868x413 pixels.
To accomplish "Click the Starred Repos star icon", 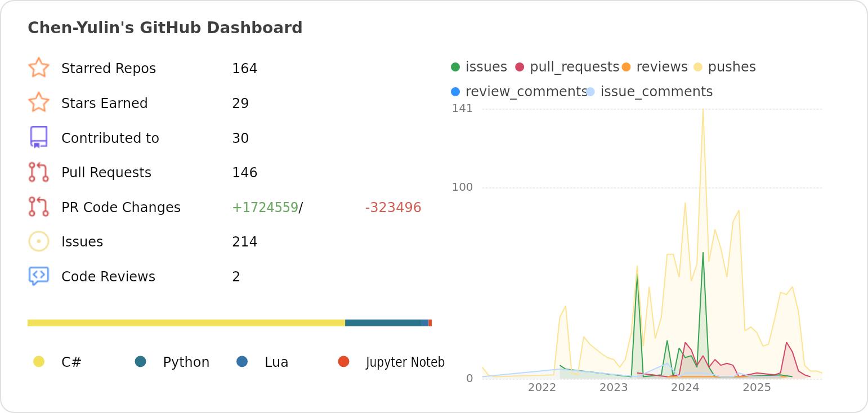I will (38, 68).
